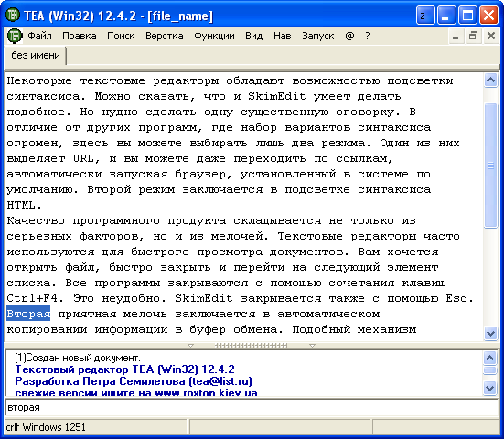Click the word Некоторые at the text start
Viewport: 504px width, 439px height.
tap(39, 80)
